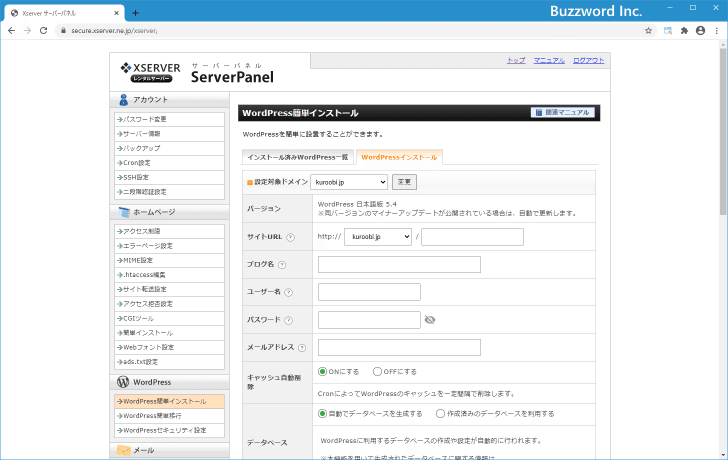Open バックアップ in sidebar
The image size is (728, 460).
(169, 148)
